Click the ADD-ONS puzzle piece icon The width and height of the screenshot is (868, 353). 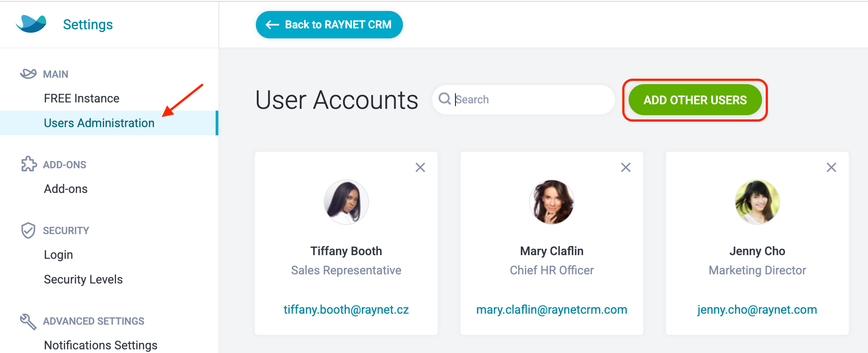click(29, 164)
